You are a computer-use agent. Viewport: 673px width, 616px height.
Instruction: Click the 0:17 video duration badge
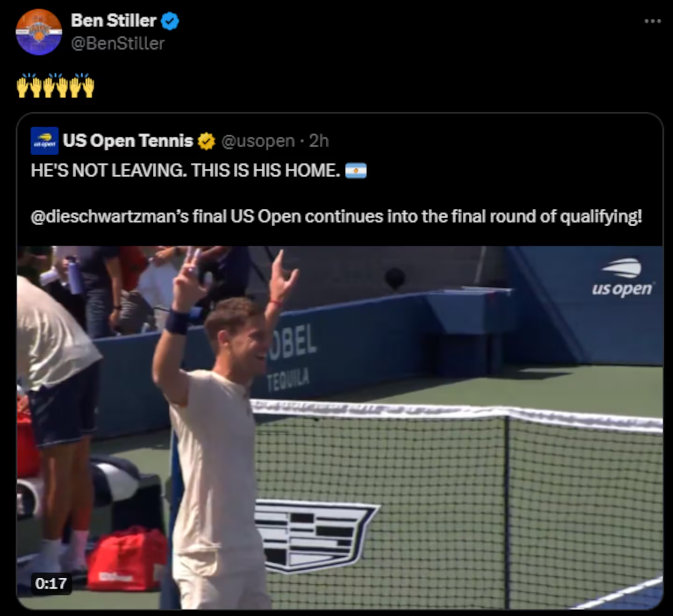(51, 584)
